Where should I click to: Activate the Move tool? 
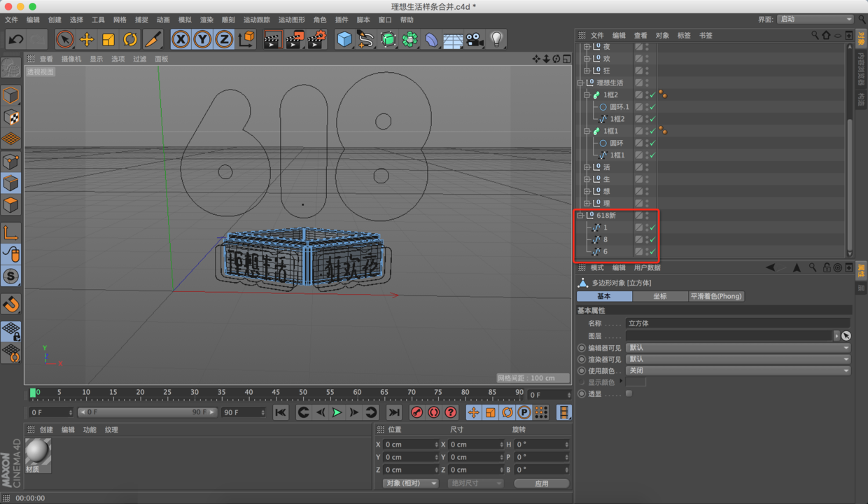coord(87,39)
